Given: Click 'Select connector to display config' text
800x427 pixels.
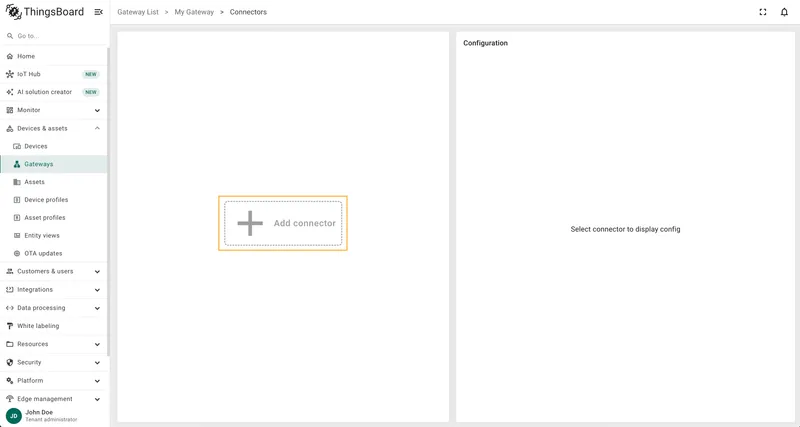Looking at the screenshot, I should 625,229.
